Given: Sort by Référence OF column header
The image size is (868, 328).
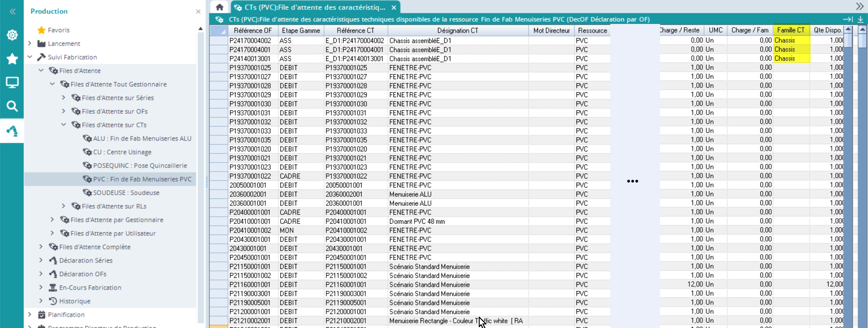Looking at the screenshot, I should (252, 30).
